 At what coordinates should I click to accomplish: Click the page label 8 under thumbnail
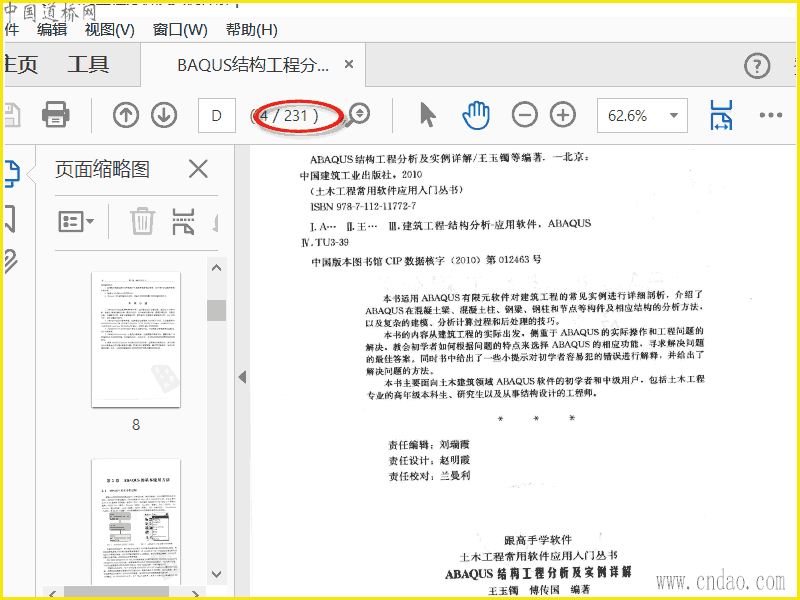point(136,425)
